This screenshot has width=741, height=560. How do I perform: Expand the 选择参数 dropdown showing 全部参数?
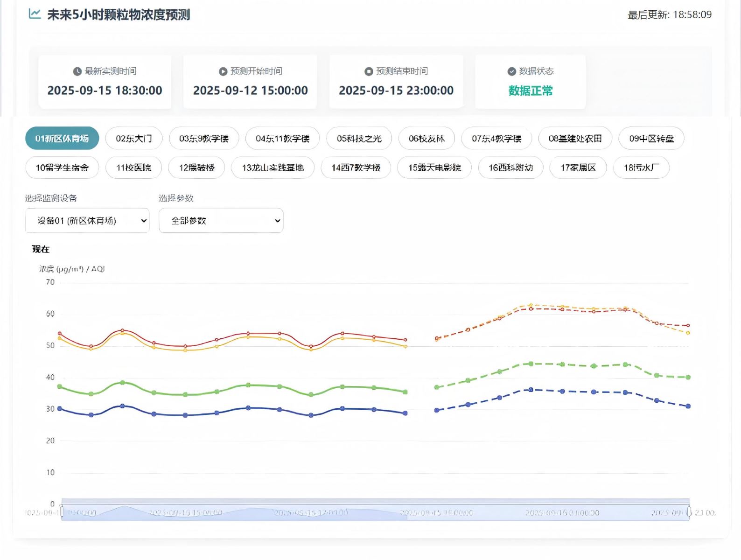click(221, 221)
